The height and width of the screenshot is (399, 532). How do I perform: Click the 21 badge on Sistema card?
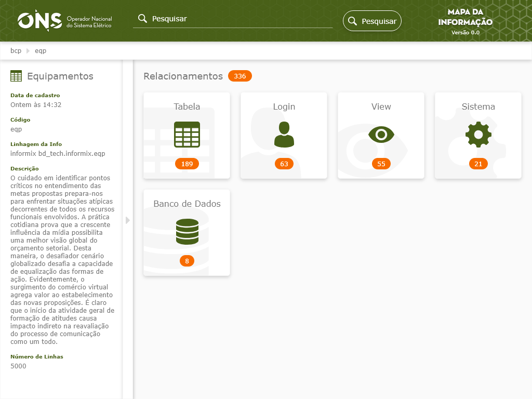pos(478,164)
